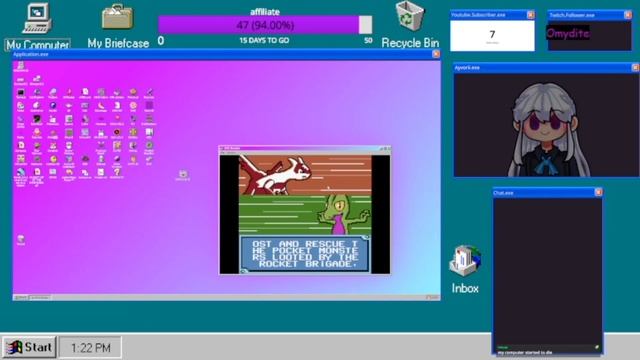640x360 pixels.
Task: Click the Chat.exe title bar
Action: coord(547,193)
